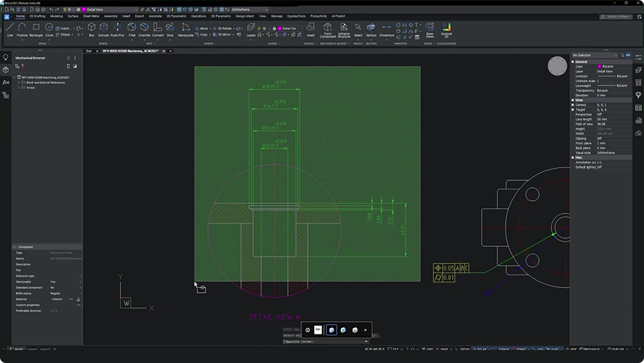The height and width of the screenshot is (363, 644).
Task: Open the Manipulate tool
Action: 185,29
